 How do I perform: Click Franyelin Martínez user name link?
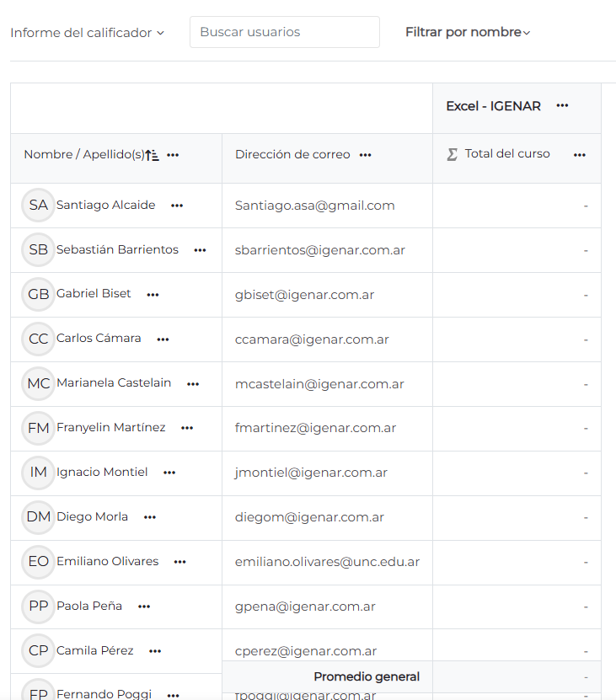(110, 427)
